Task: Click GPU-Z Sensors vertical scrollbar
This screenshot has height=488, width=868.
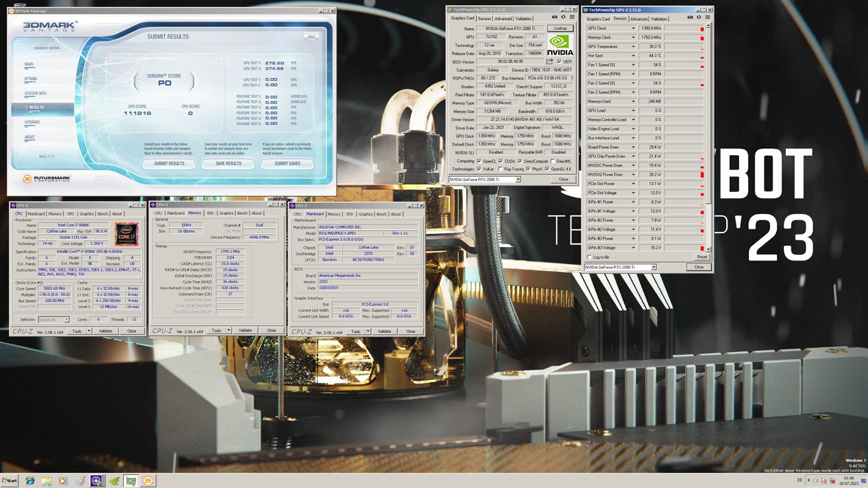Action: click(708, 137)
